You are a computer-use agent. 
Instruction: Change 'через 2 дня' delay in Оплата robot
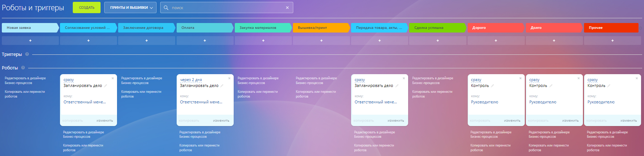tap(191, 80)
